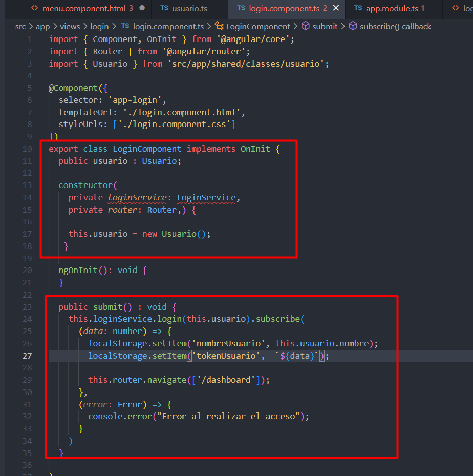Click the submit method cube icon in breadcrumb
473x476 pixels.
(305, 26)
